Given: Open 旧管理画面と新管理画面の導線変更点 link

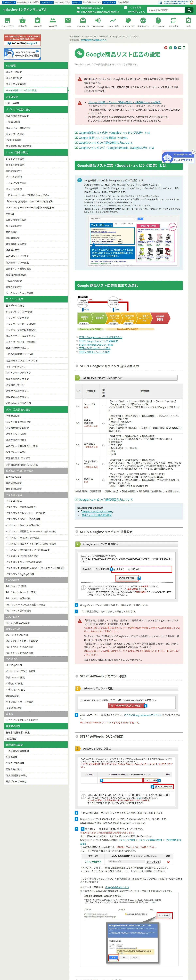Looking at the screenshot, I should [98, 12].
